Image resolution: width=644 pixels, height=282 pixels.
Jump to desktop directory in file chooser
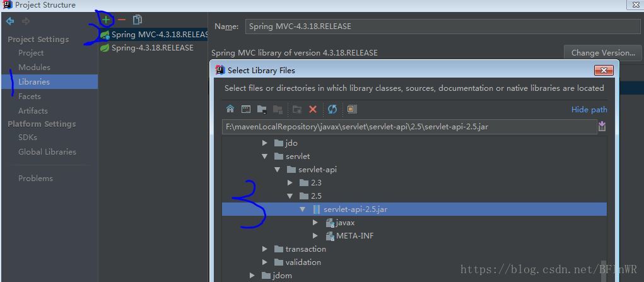246,109
